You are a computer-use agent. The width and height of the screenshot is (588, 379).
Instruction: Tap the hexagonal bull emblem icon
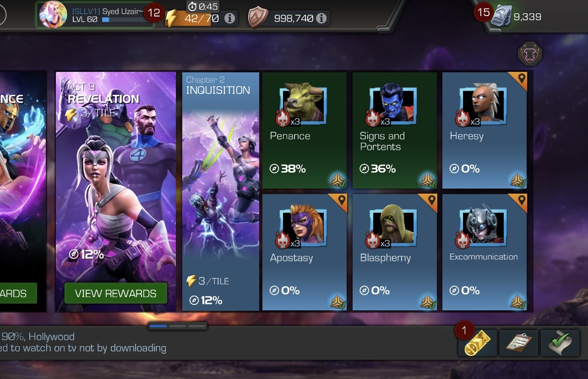(530, 54)
